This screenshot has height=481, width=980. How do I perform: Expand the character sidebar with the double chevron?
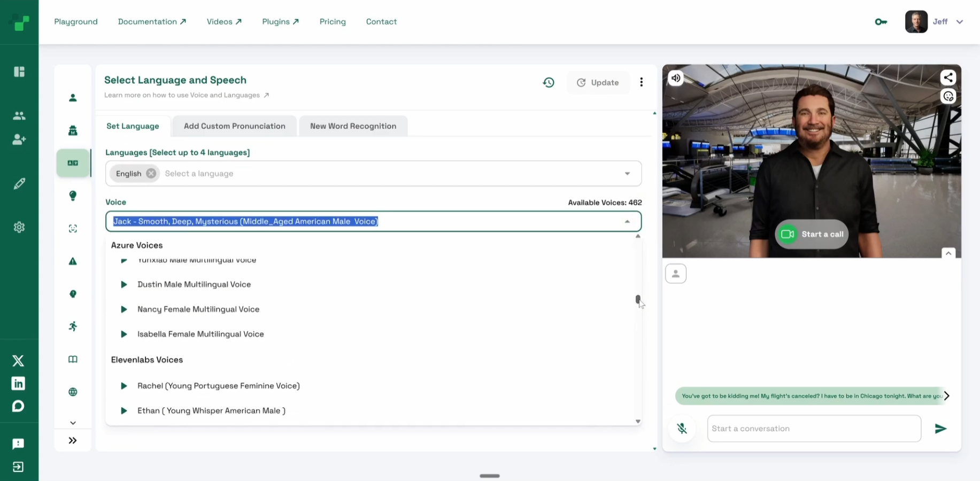pyautogui.click(x=73, y=440)
